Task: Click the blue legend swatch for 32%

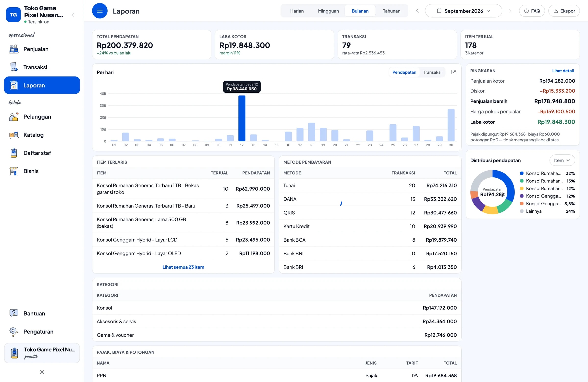Action: point(522,173)
